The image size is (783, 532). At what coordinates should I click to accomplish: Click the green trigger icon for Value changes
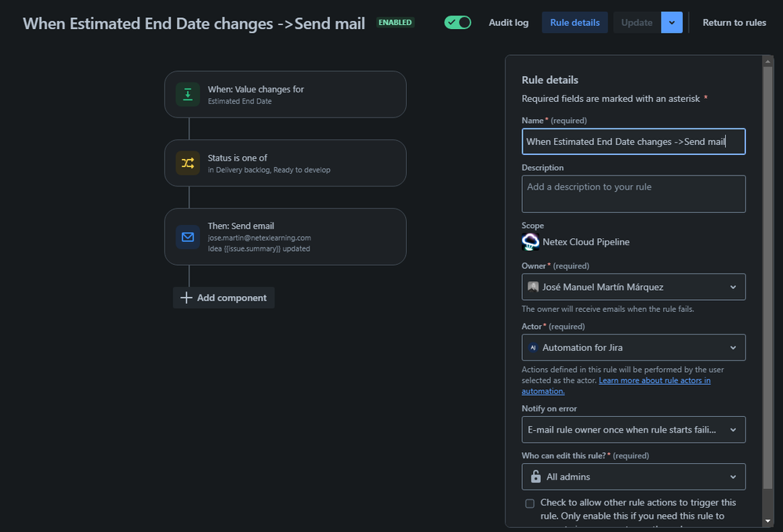point(188,94)
